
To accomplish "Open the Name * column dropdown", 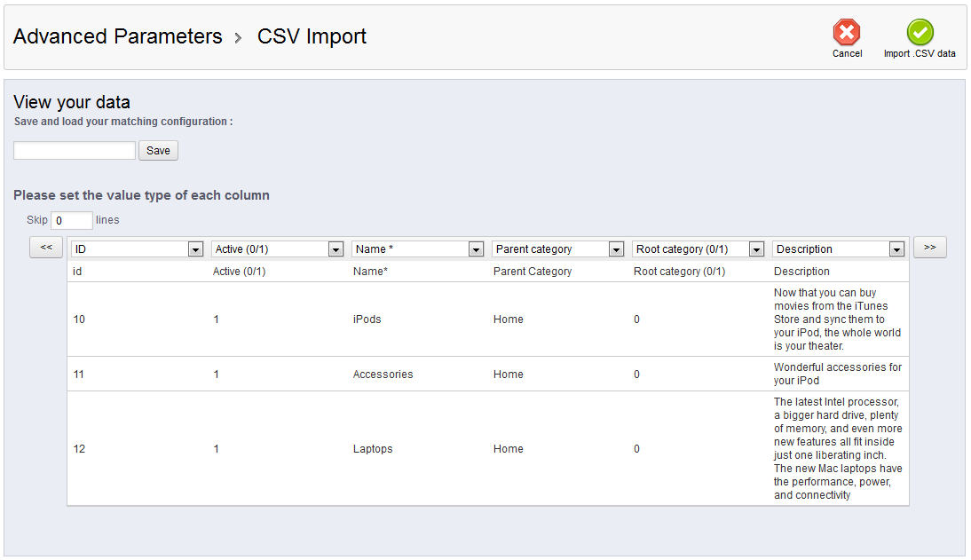I will (x=476, y=249).
